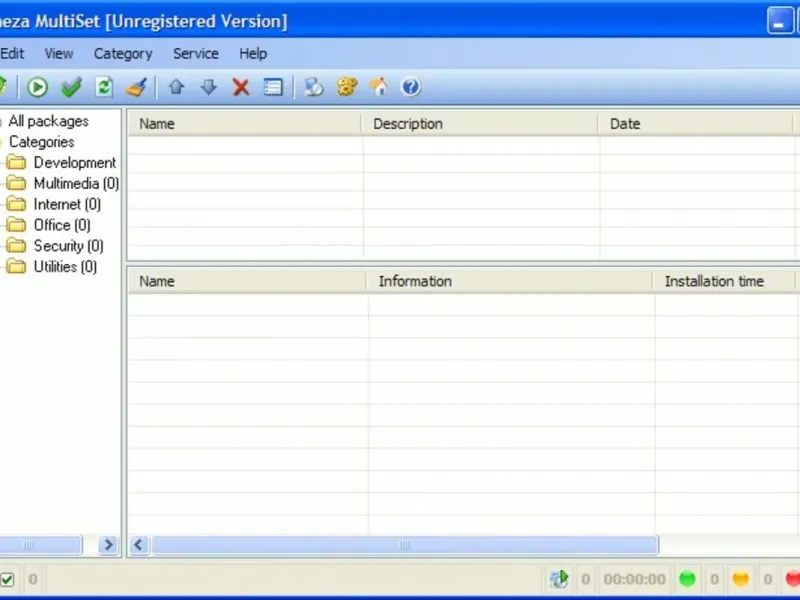Click lower list Name column header
800x600 pixels.
(247, 281)
